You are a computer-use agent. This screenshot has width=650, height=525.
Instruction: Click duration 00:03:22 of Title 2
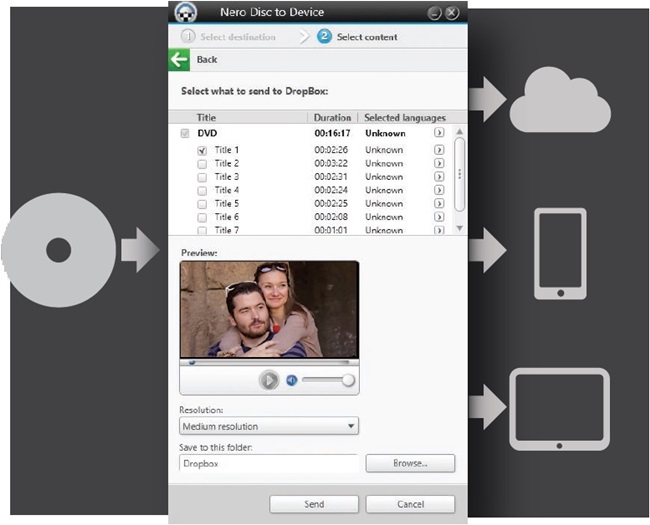click(x=331, y=163)
